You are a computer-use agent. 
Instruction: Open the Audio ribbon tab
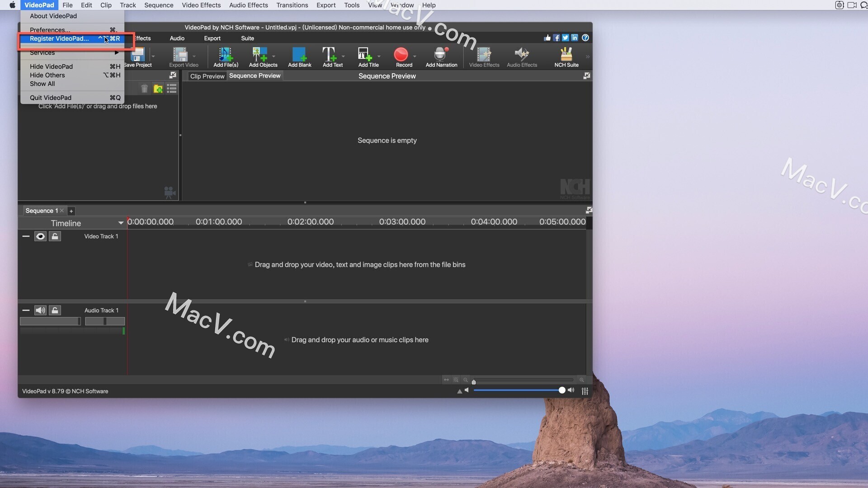click(x=177, y=38)
